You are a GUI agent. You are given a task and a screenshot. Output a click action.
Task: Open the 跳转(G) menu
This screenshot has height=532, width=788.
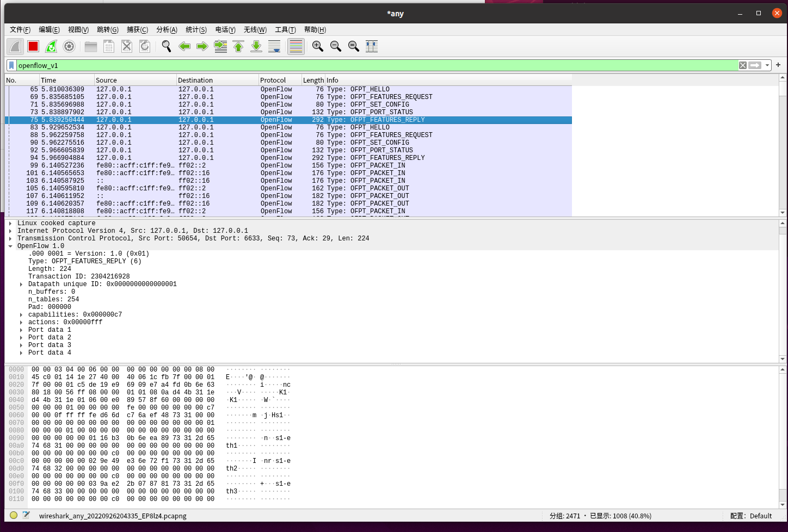tap(108, 29)
